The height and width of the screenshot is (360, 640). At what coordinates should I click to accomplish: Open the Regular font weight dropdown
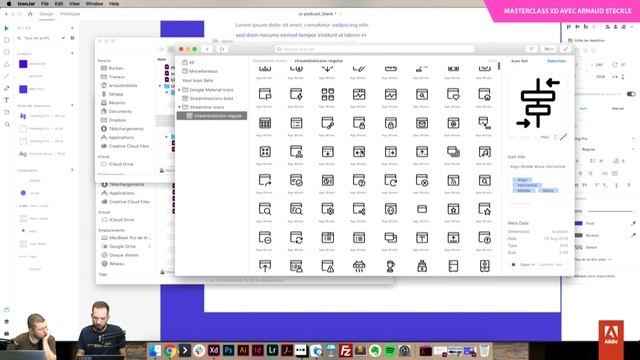pyautogui.click(x=607, y=149)
